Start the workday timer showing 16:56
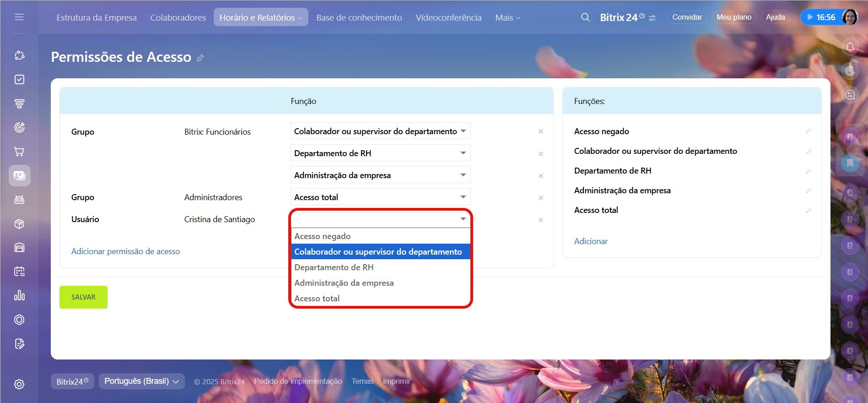This screenshot has height=403, width=868. coord(821,17)
